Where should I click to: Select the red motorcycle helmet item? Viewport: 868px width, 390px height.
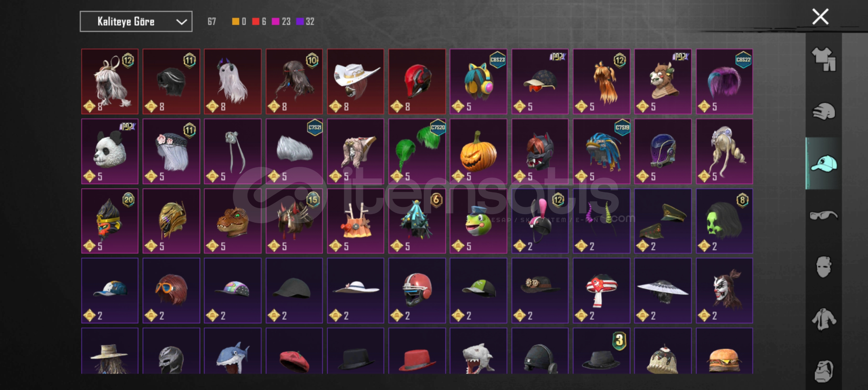pos(417,82)
